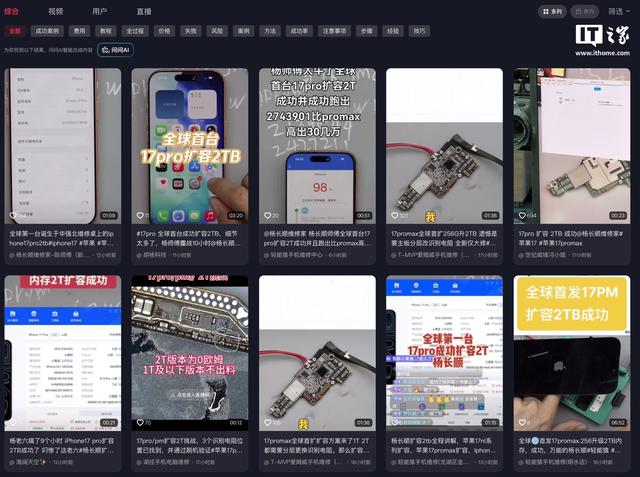Filter by 教程 chip
This screenshot has width=640, height=477.
pyautogui.click(x=106, y=31)
